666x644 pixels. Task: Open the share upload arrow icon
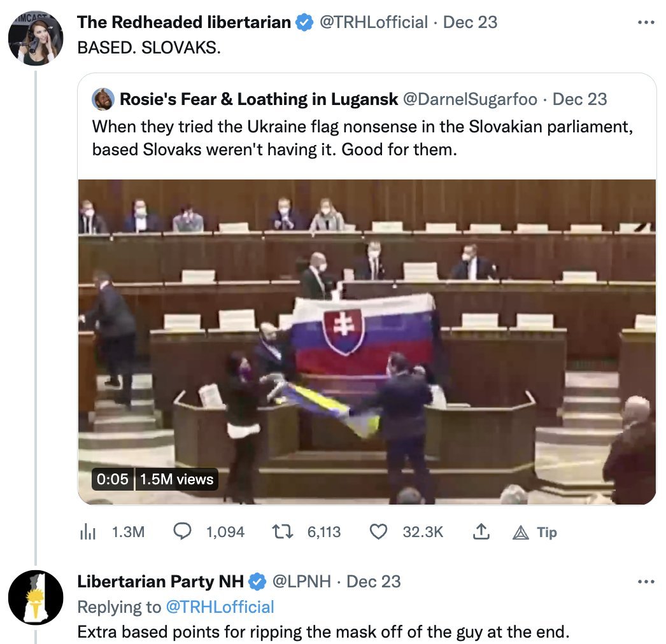481,531
